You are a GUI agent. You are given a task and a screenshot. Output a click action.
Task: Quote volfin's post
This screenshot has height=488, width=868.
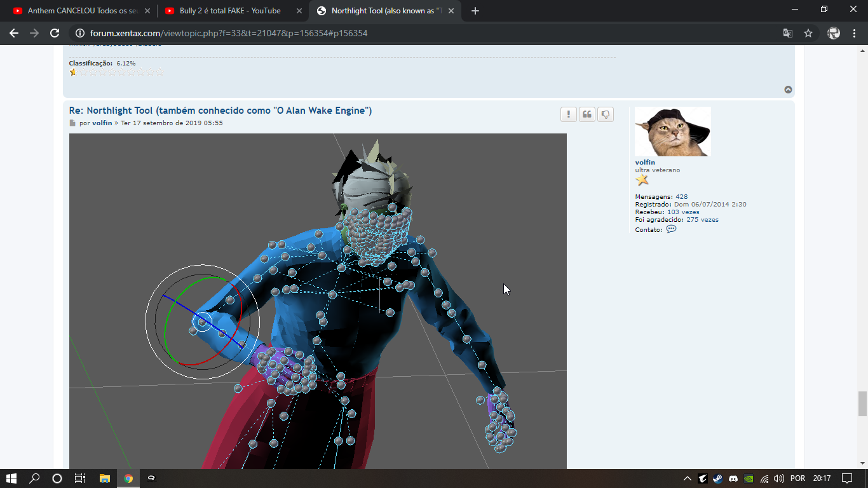point(587,114)
